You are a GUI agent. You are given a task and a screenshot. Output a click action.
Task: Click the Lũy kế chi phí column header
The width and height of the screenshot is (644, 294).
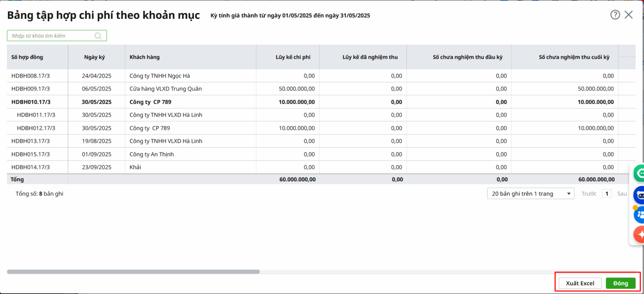(x=293, y=57)
